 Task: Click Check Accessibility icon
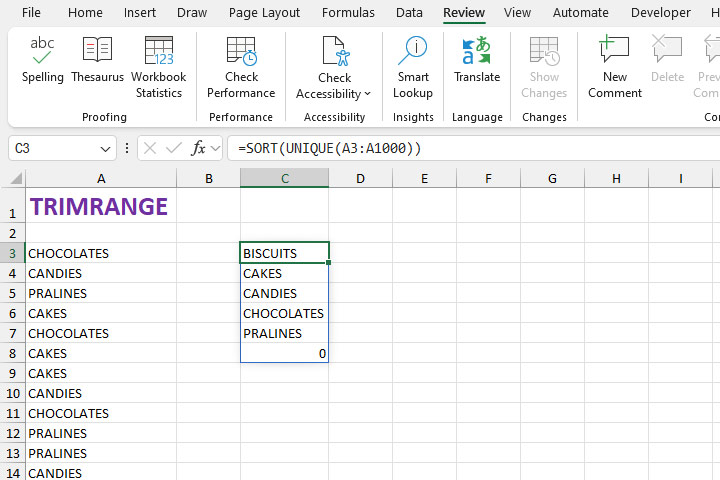point(336,51)
